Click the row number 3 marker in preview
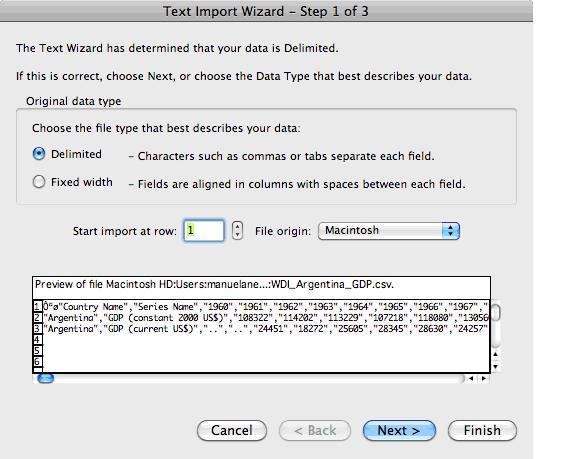The height and width of the screenshot is (459, 567). (38, 329)
